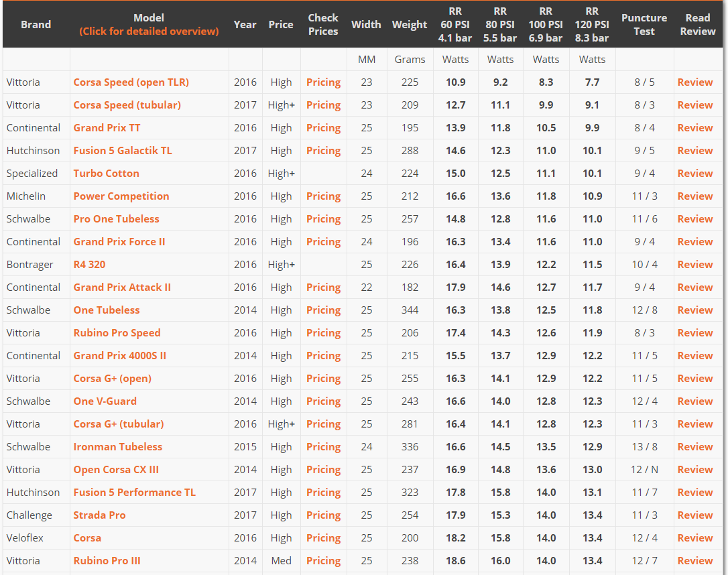The image size is (728, 575).
Task: Open Fusion 5 Performance TL overview
Action: coord(135,492)
